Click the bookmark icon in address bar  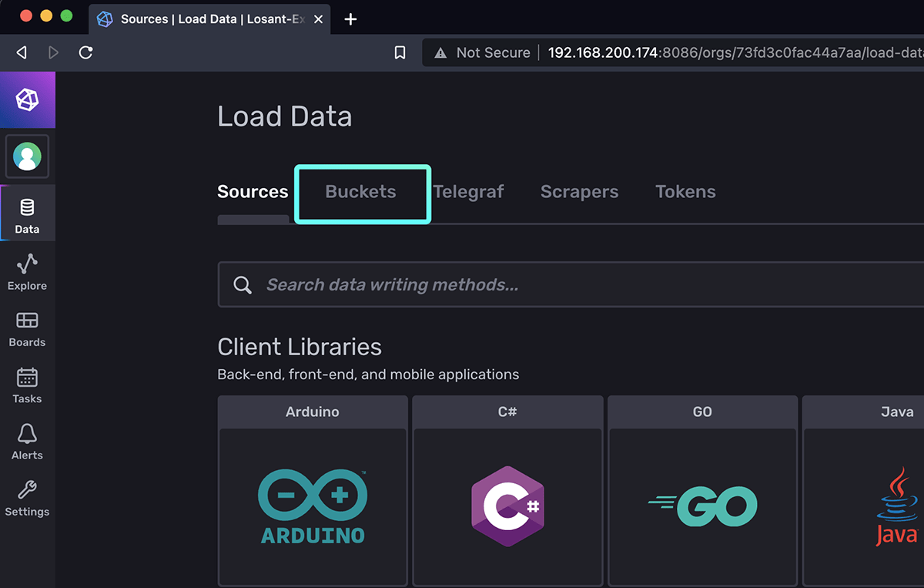pyautogui.click(x=400, y=52)
